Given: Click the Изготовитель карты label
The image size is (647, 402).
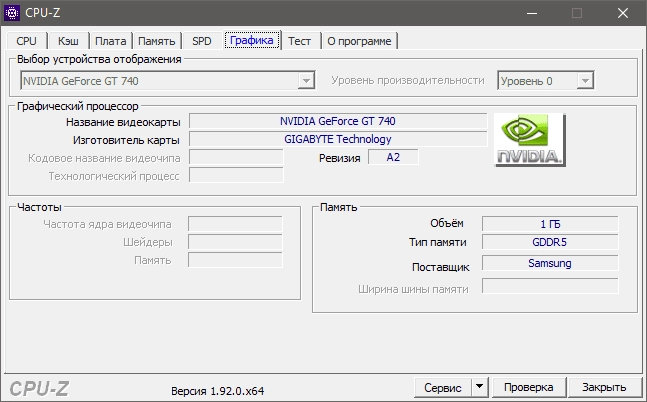Looking at the screenshot, I should pos(126,140).
